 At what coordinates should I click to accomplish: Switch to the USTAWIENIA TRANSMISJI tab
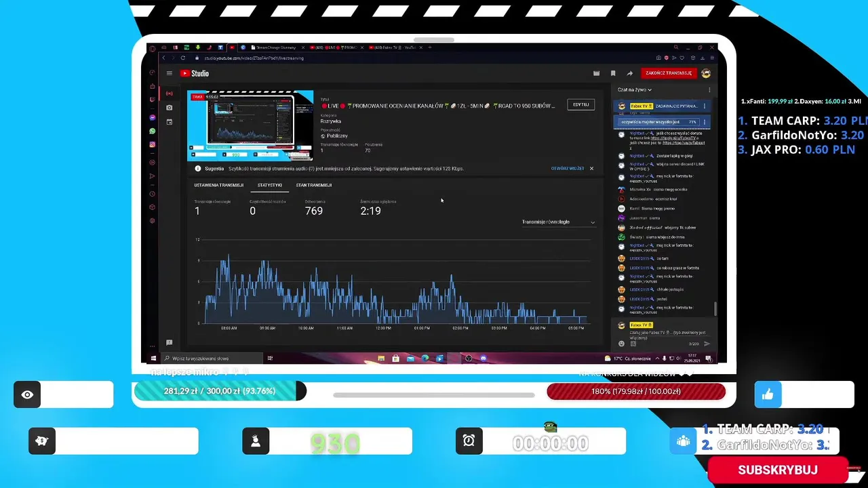[x=218, y=185]
